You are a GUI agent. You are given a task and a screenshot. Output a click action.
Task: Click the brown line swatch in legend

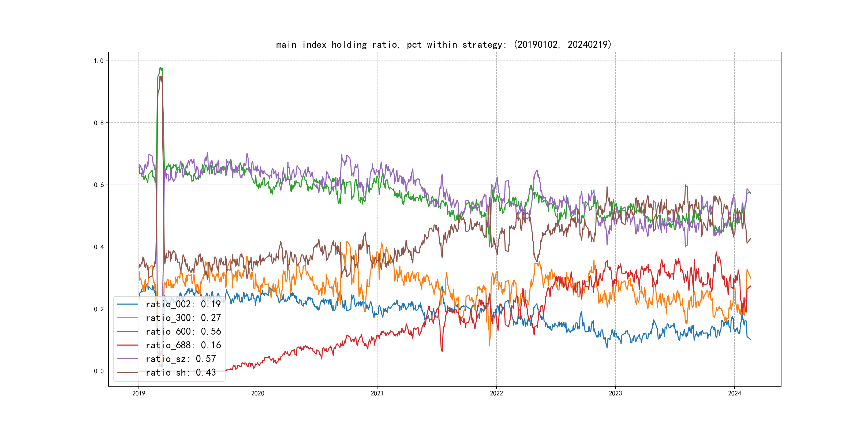pos(128,372)
